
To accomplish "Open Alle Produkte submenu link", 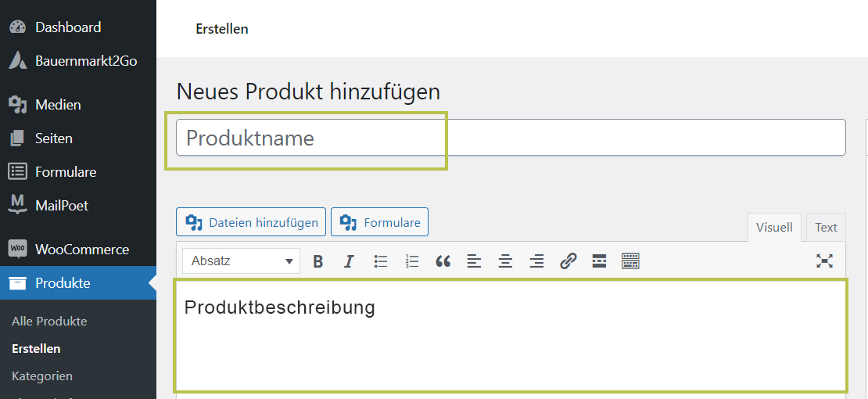I will coord(49,322).
